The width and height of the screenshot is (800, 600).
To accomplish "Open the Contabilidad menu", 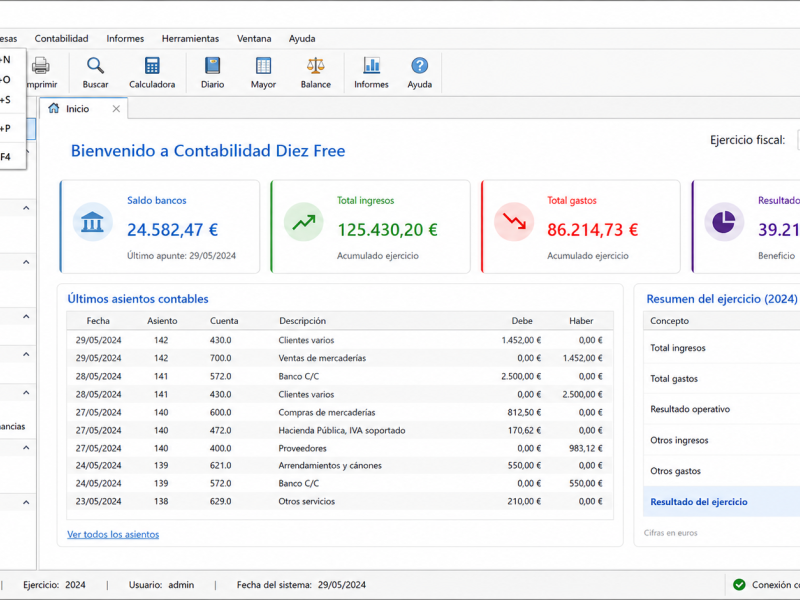I will click(x=61, y=39).
